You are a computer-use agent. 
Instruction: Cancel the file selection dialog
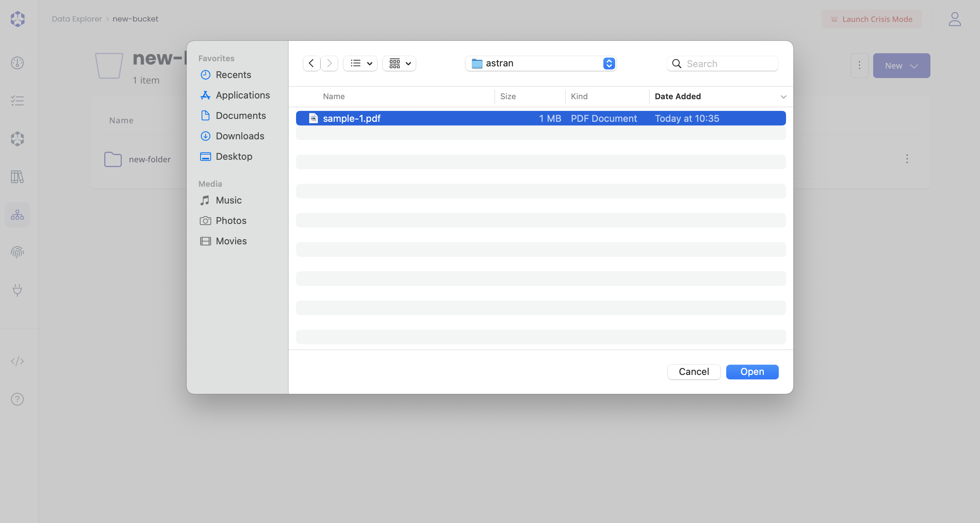click(693, 372)
